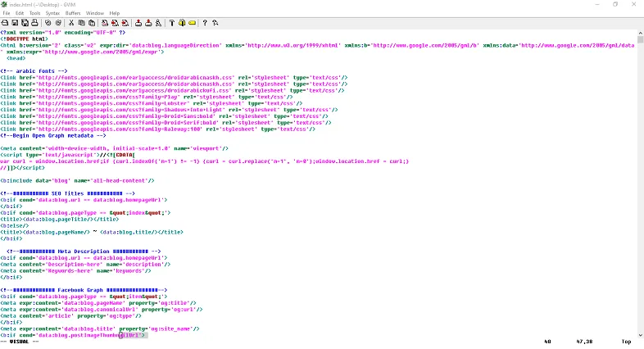This screenshot has width=644, height=349.
Task: Click the Run Script toolbar icon
Action: (158, 23)
